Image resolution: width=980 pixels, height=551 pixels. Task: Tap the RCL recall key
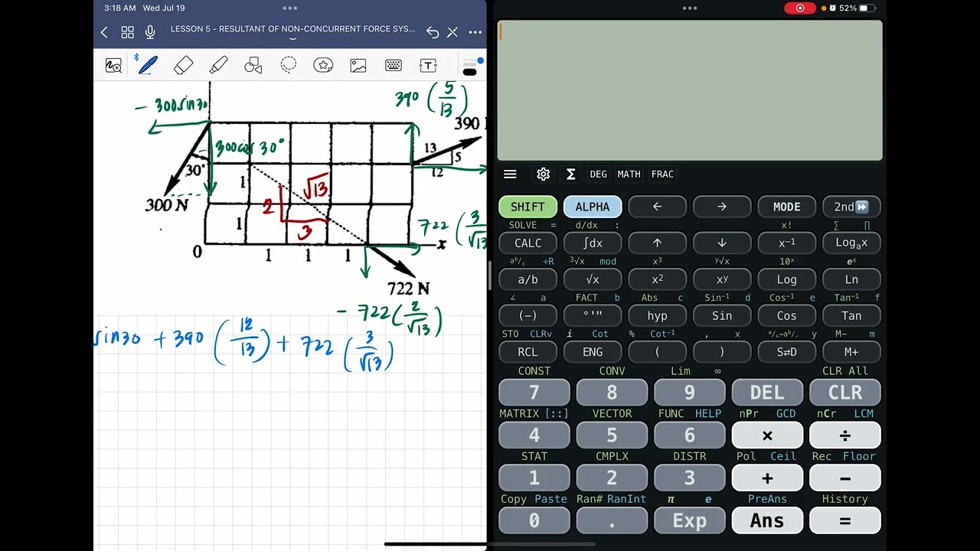pos(528,352)
